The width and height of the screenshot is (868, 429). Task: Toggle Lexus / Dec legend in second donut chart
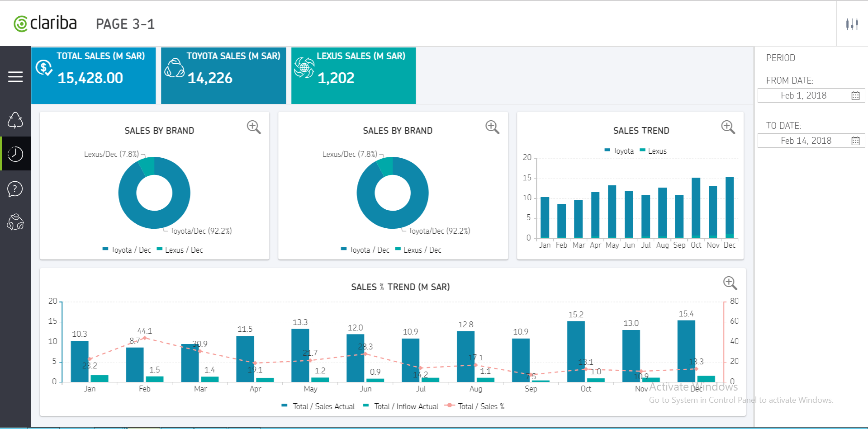418,250
